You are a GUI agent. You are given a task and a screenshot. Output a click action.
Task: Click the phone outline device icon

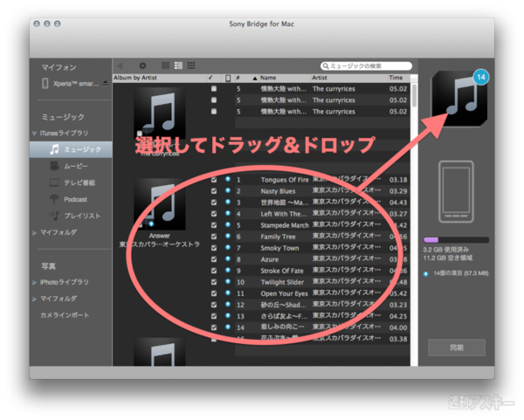[456, 192]
